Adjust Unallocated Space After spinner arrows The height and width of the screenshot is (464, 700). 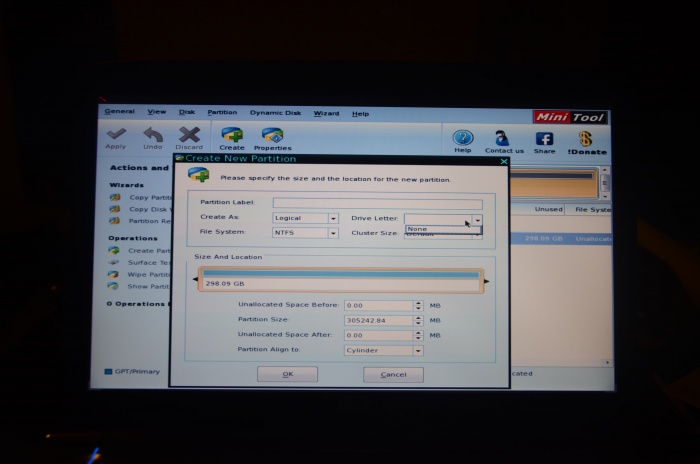[418, 335]
